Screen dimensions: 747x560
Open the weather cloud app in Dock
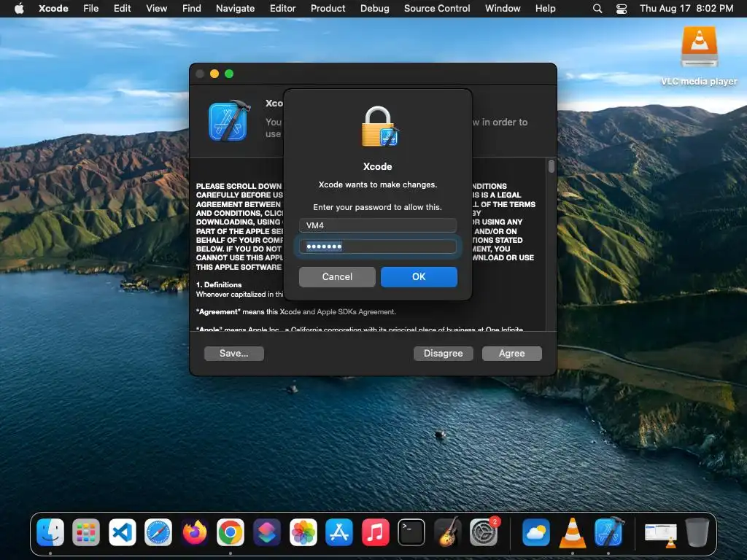[x=536, y=532]
